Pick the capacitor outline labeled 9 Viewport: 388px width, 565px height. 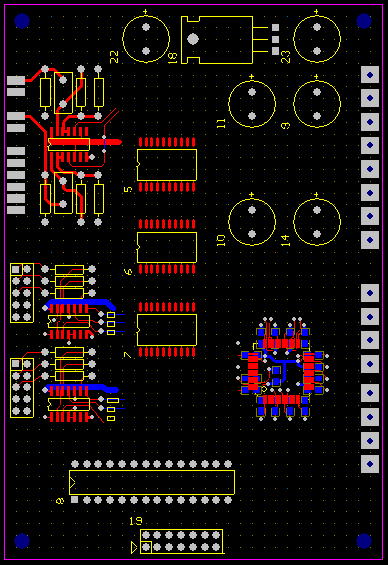coord(317,104)
